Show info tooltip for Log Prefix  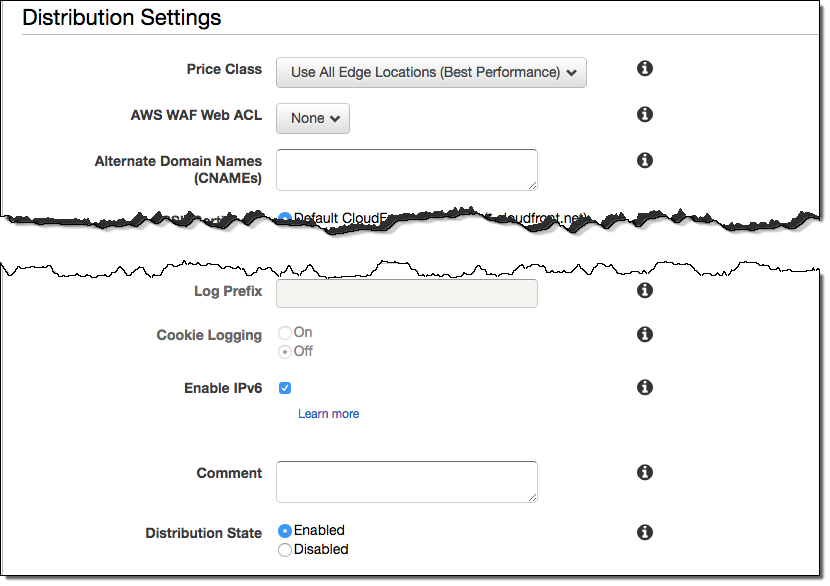[x=645, y=291]
